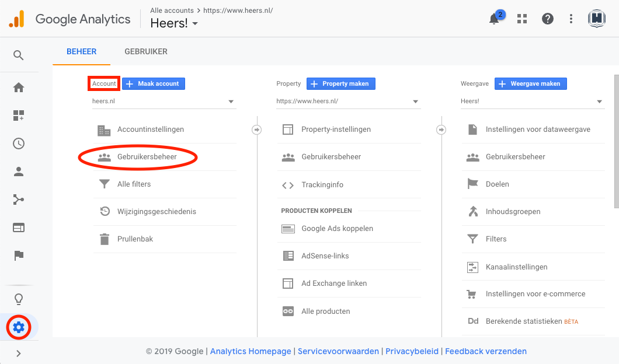Go to Home in the sidebar
This screenshot has width=619, height=364.
pyautogui.click(x=19, y=87)
